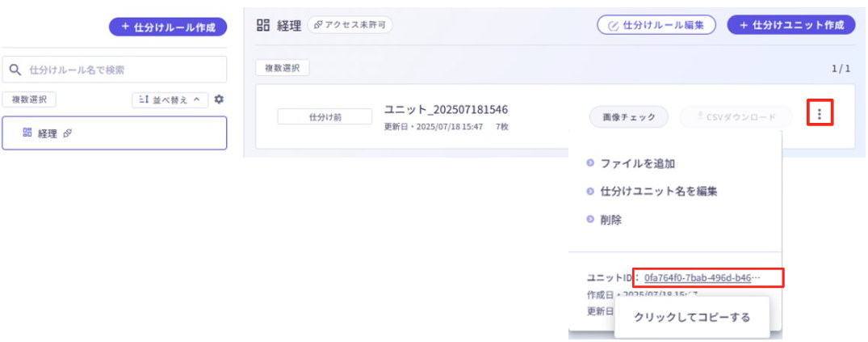This screenshot has height=342, width=868.
Task: Select ファイルを追加 from the context menu
Action: [x=637, y=163]
